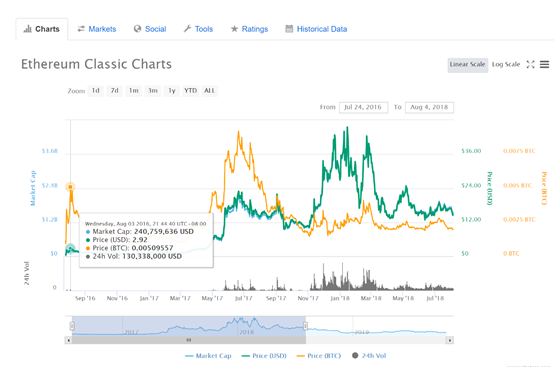Set zoom range to ALL
Screen dimensions: 554x367
coord(210,91)
